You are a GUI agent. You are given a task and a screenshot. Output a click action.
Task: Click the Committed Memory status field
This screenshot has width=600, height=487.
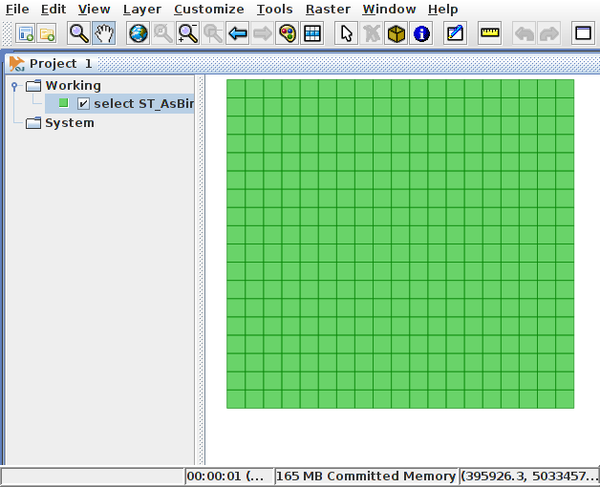(365, 476)
